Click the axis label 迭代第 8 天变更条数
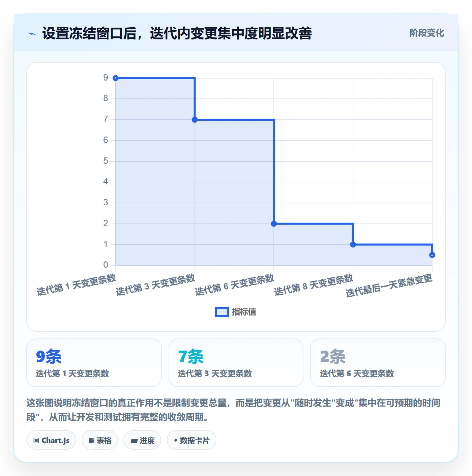The height and width of the screenshot is (476, 472). point(314,285)
